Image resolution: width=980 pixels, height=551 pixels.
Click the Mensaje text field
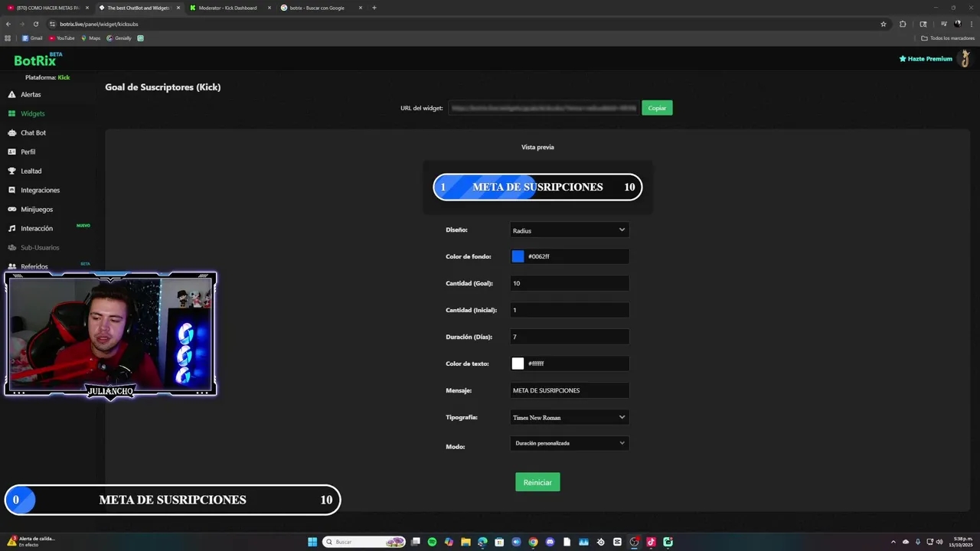point(570,390)
